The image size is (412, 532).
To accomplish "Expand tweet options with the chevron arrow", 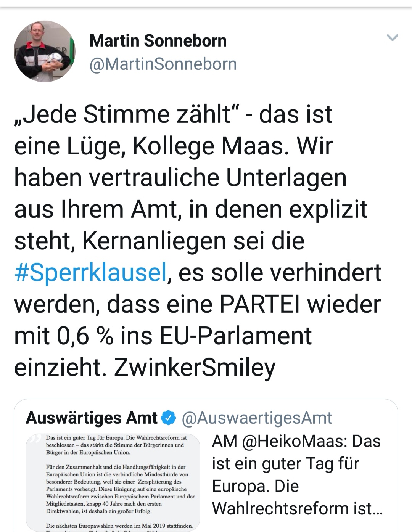I will (x=393, y=37).
